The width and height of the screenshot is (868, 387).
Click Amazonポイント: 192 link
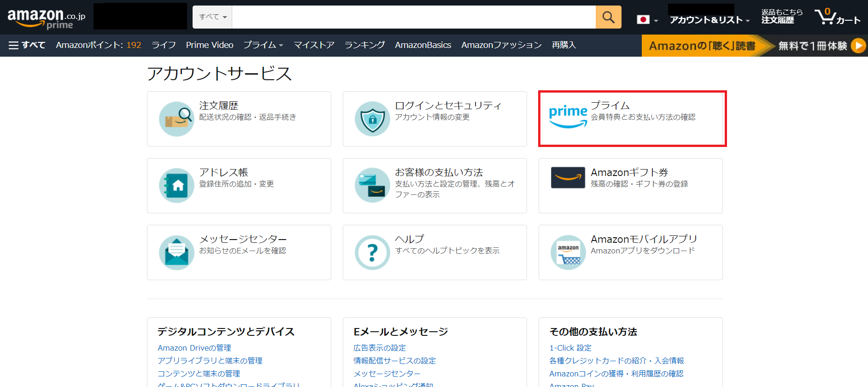[99, 45]
